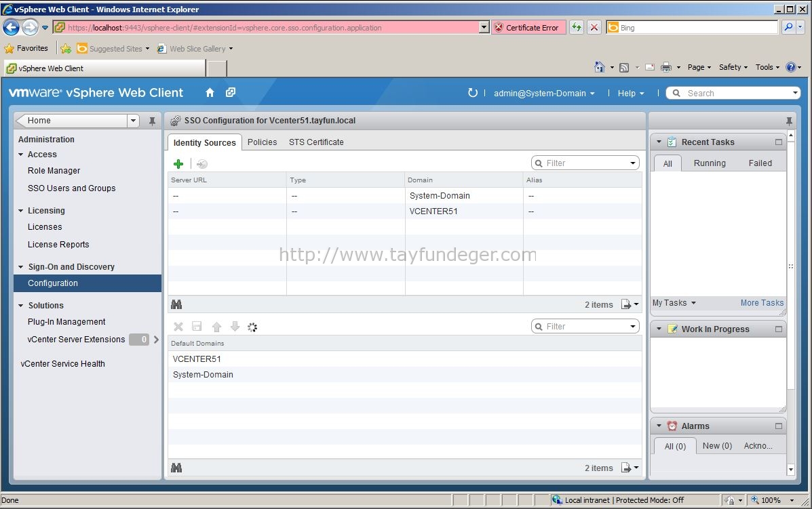Move the default domain up with the up arrow
812x509 pixels.
pos(216,327)
